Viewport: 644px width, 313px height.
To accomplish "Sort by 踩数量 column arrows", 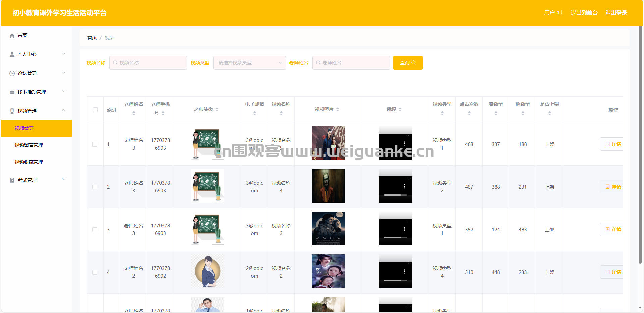I will click(523, 114).
